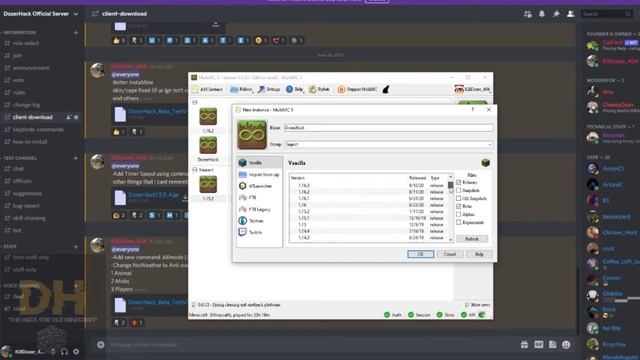Open the Group combo box
640x360 pixels.
(x=388, y=144)
